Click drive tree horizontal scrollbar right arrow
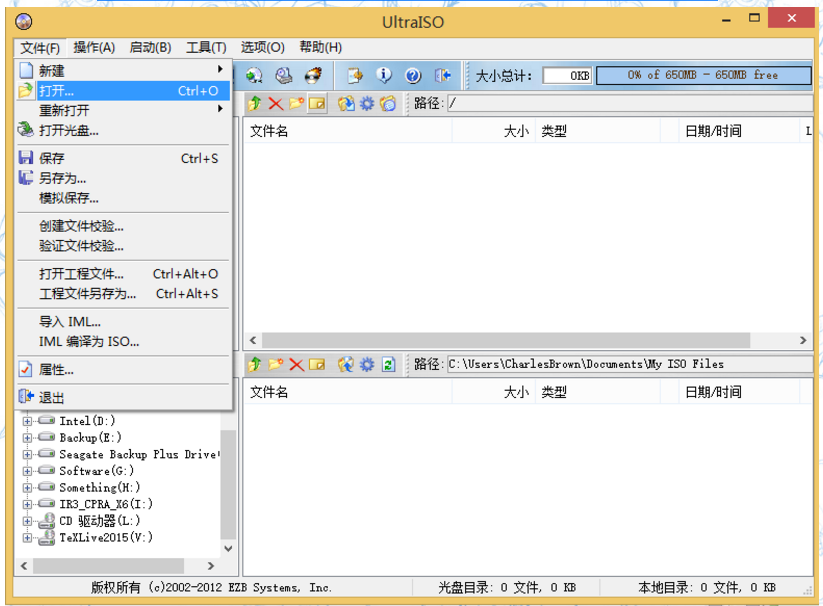The width and height of the screenshot is (823, 606). [x=210, y=566]
